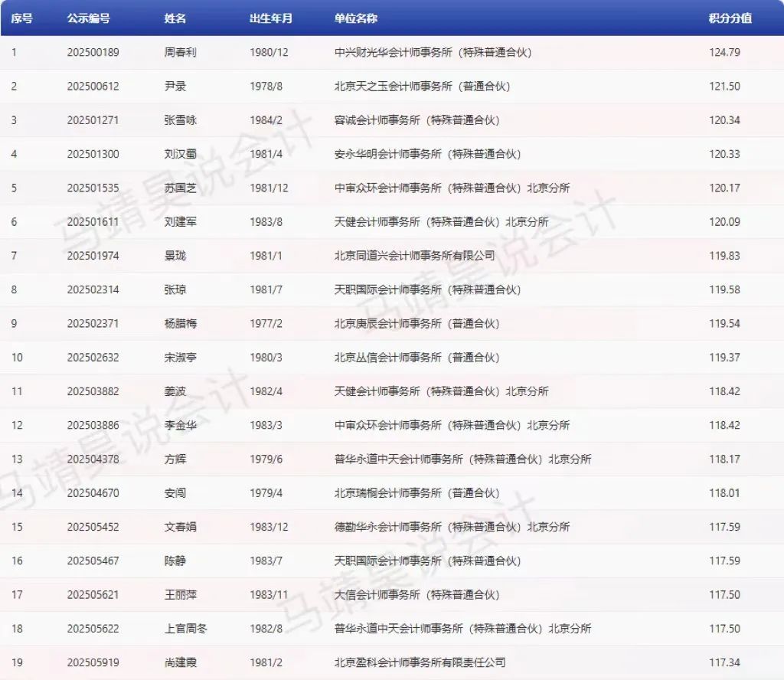Select the name 王丽萍

point(181,595)
